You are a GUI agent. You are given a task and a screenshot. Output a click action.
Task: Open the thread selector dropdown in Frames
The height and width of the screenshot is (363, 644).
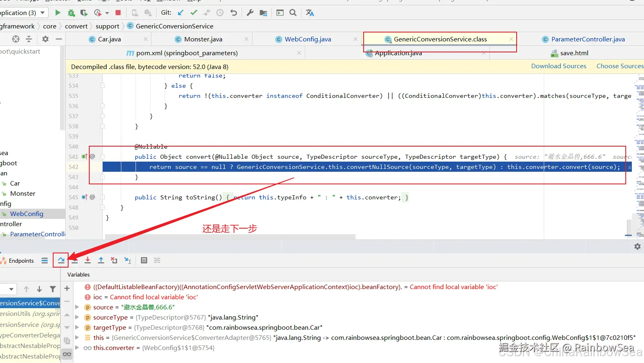pos(8,289)
